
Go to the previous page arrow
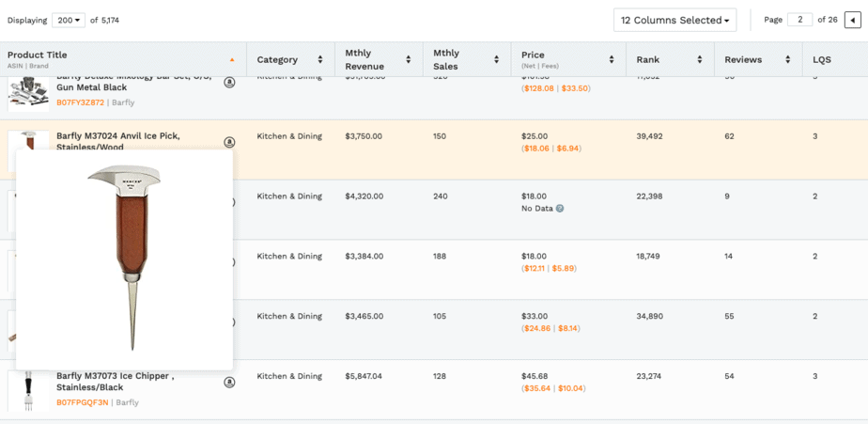click(x=853, y=21)
